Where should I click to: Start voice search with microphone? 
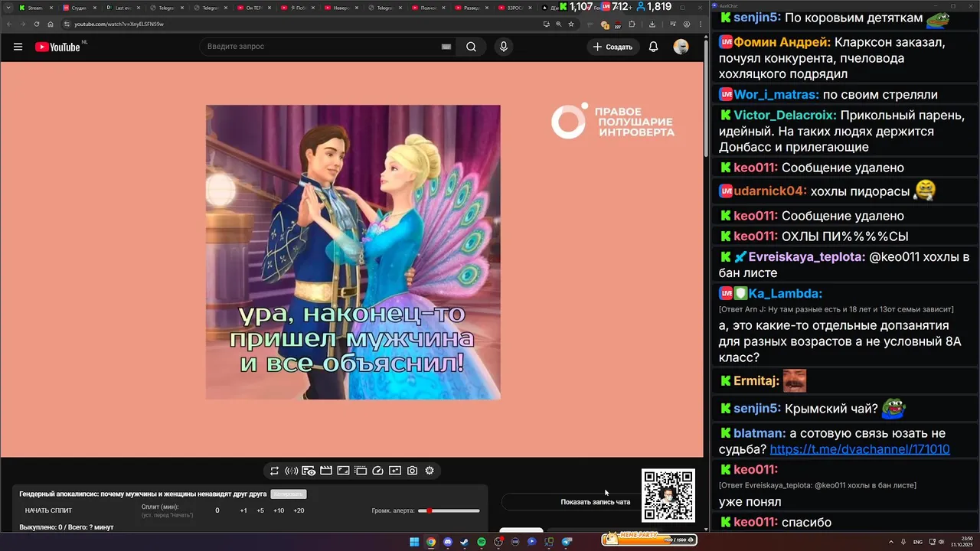point(503,47)
